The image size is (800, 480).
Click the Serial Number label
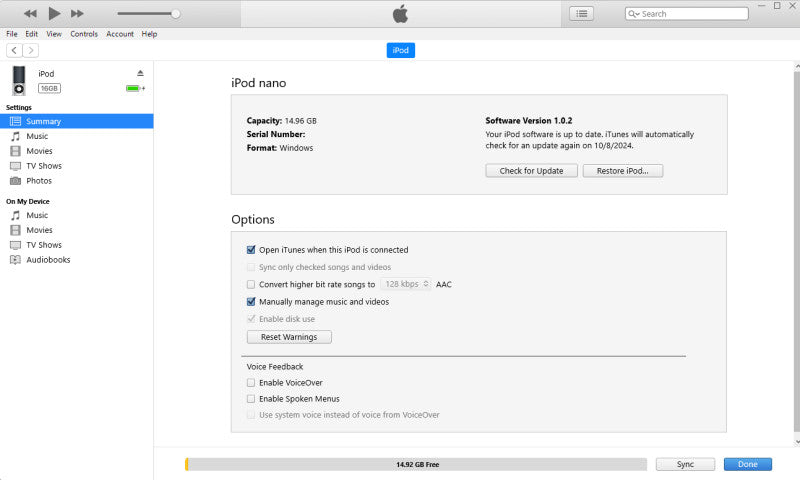(276, 134)
